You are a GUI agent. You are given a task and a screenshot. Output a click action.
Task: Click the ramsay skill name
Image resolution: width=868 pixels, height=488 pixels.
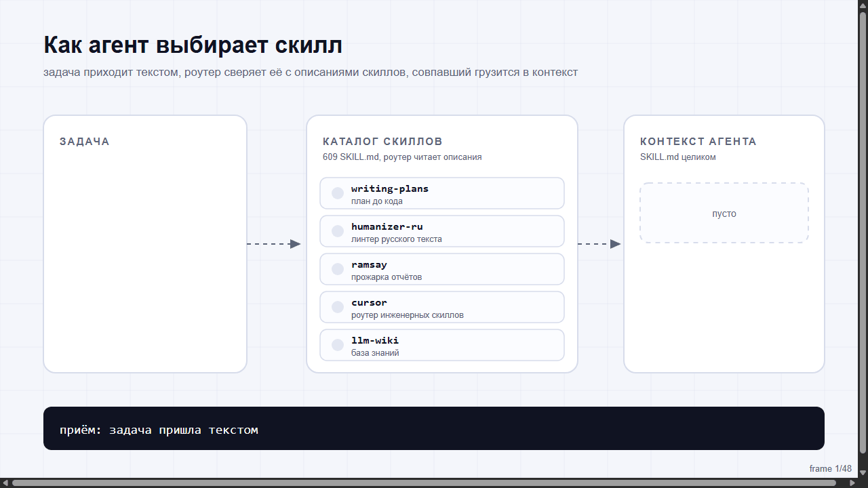[x=369, y=265]
